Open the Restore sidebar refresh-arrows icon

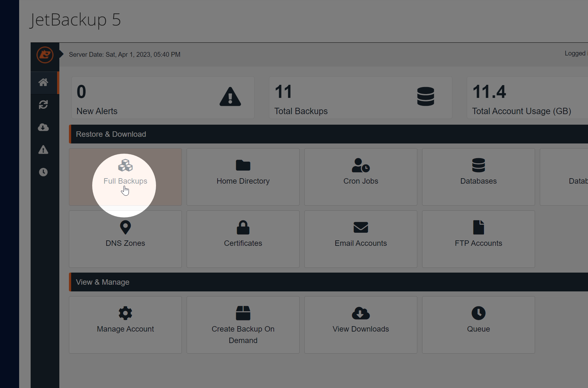[x=43, y=105]
